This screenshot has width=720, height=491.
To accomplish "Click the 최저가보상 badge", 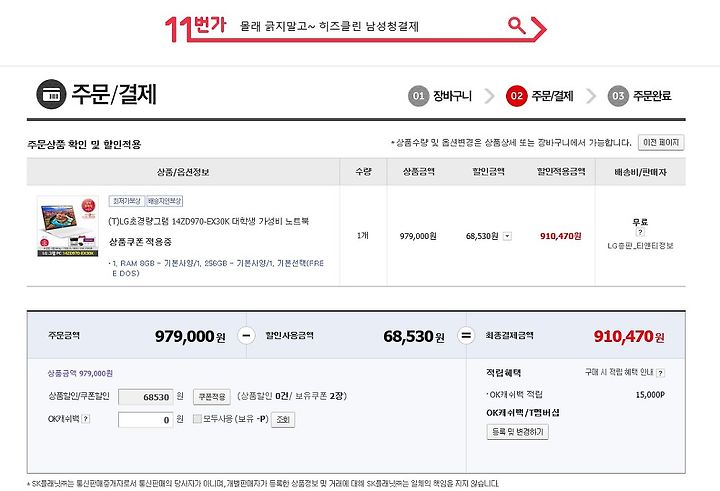I will [x=127, y=201].
